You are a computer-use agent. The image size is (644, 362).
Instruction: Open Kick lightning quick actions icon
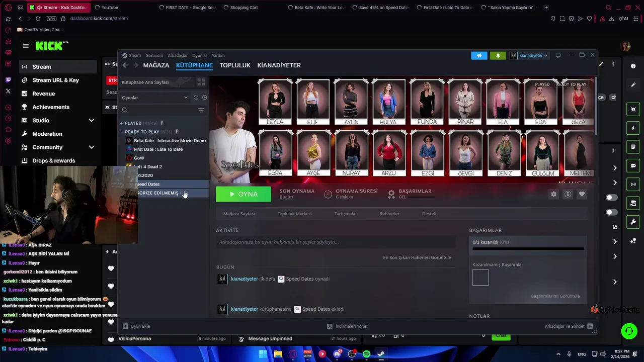(633, 128)
